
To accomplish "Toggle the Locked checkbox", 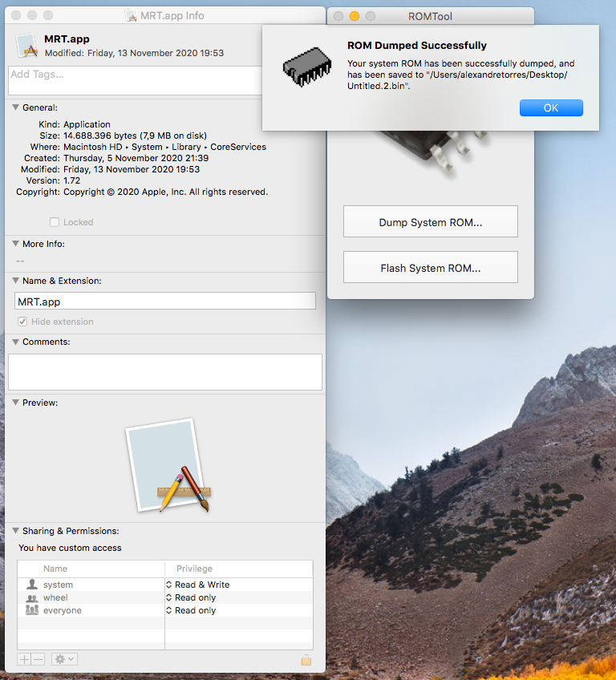I will point(55,222).
